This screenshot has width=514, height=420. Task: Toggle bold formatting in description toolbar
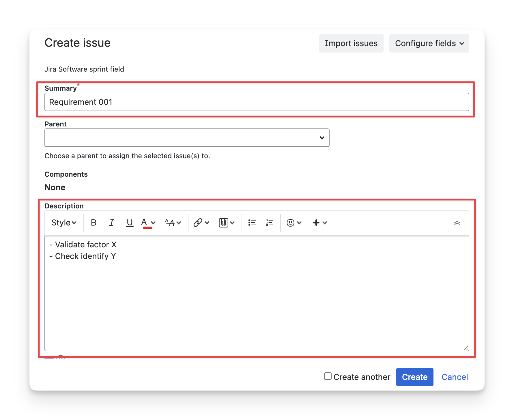pos(94,223)
